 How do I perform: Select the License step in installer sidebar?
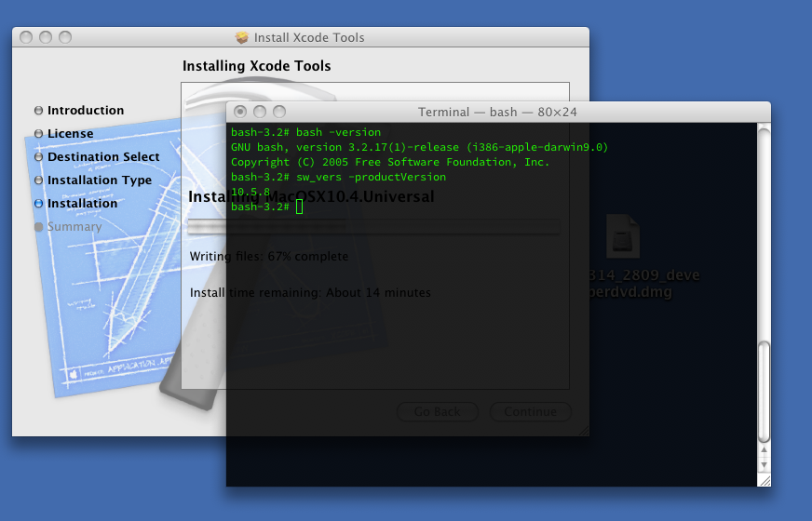(x=64, y=133)
